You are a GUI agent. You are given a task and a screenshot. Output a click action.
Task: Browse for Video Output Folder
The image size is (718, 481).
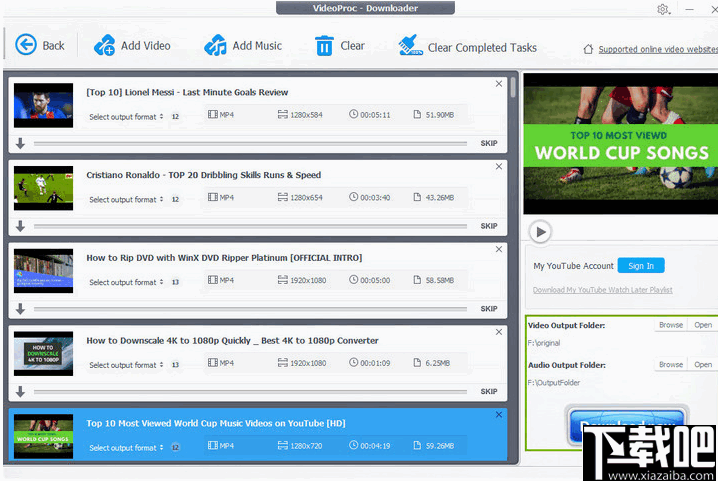pyautogui.click(x=671, y=325)
